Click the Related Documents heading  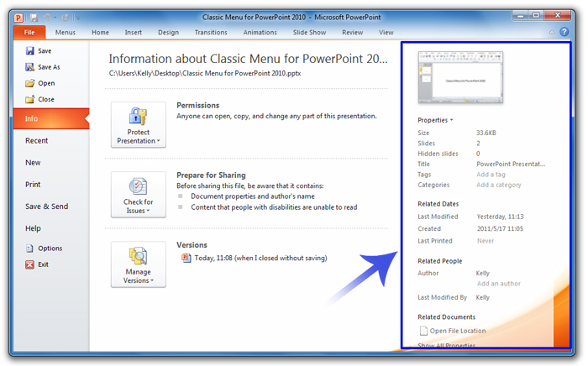[447, 317]
